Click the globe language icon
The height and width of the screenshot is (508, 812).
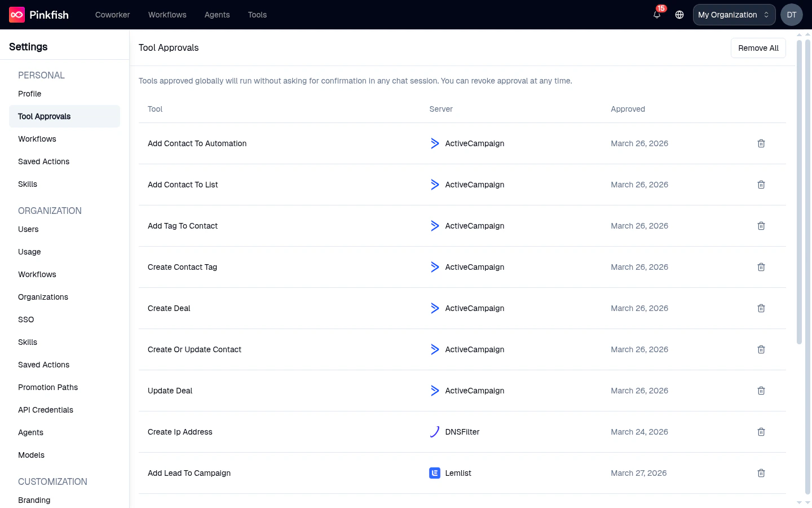click(679, 15)
